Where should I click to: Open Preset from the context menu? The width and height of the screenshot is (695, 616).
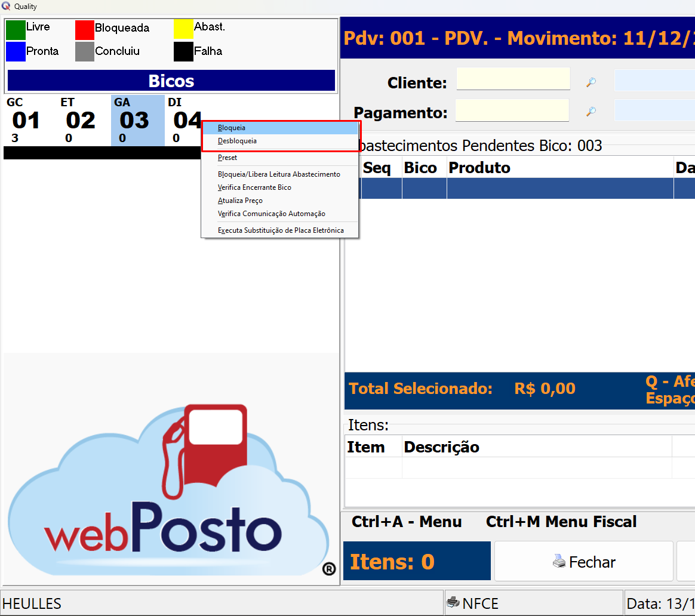tap(279, 158)
